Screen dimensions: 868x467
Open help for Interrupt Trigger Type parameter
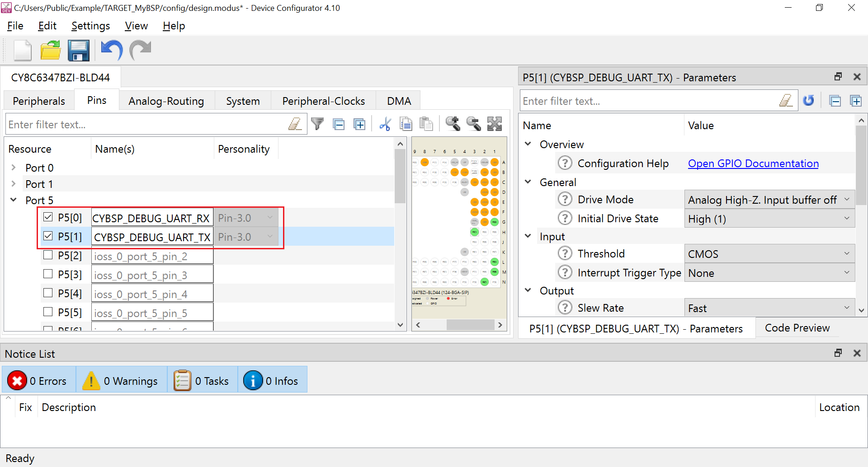565,272
